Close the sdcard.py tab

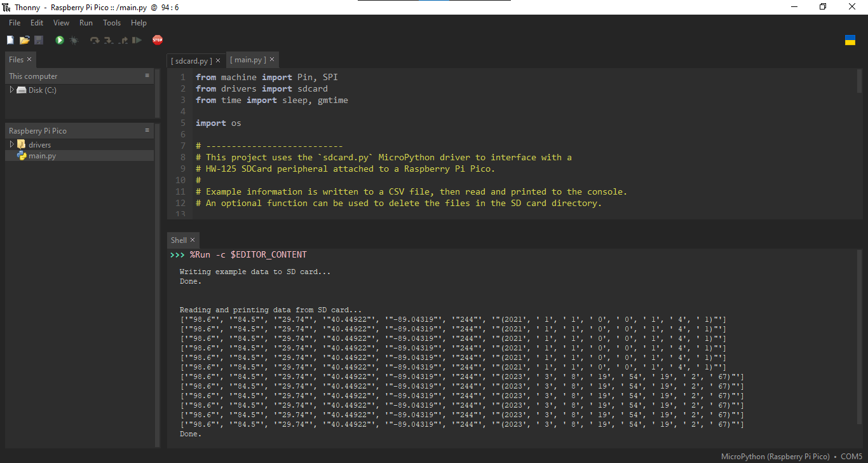(218, 61)
